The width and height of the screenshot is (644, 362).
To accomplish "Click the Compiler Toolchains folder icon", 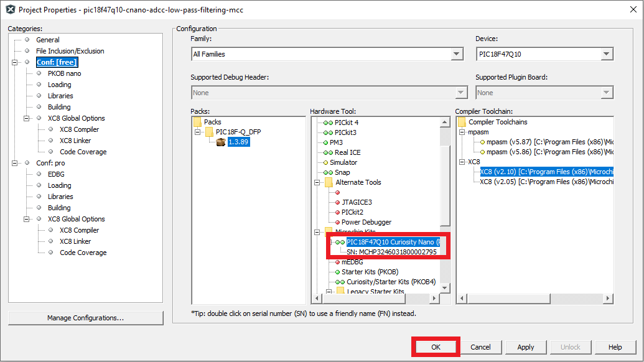I will [462, 122].
